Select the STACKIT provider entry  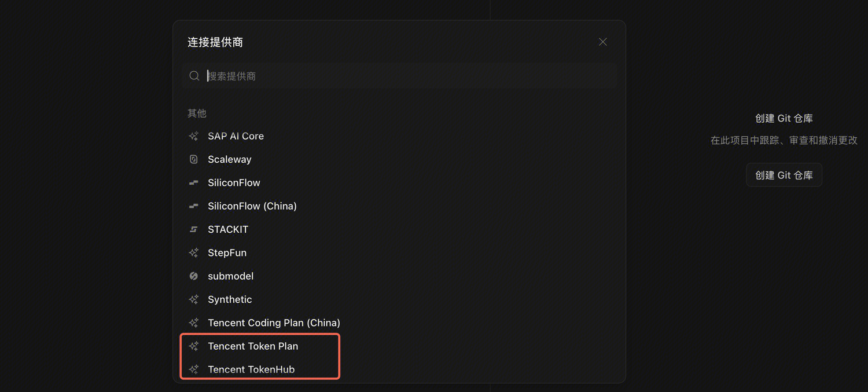[228, 229]
